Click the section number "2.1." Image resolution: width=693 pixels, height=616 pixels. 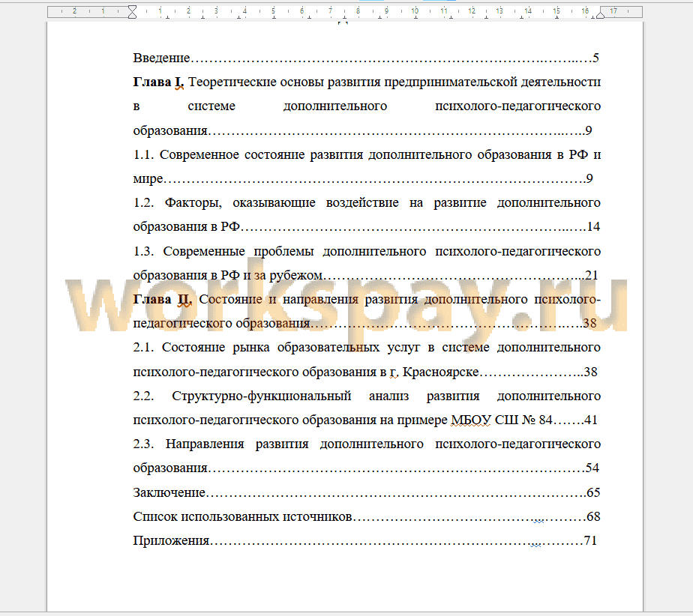pos(143,348)
